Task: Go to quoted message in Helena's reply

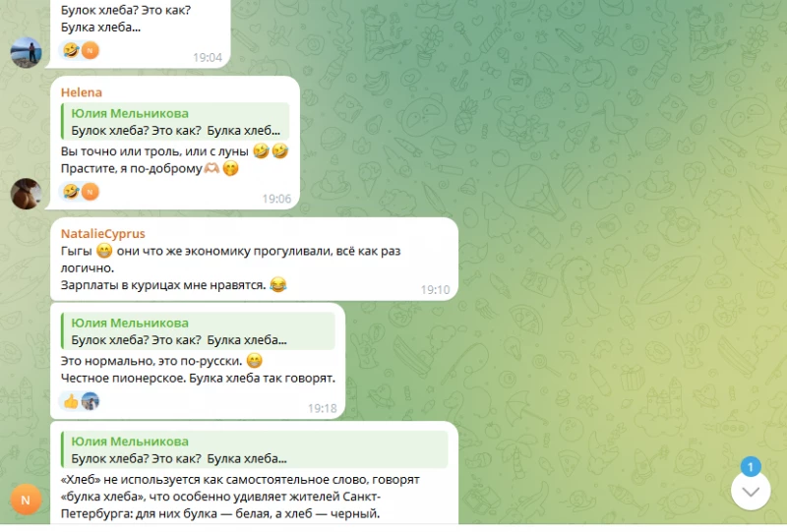Action: (175, 122)
